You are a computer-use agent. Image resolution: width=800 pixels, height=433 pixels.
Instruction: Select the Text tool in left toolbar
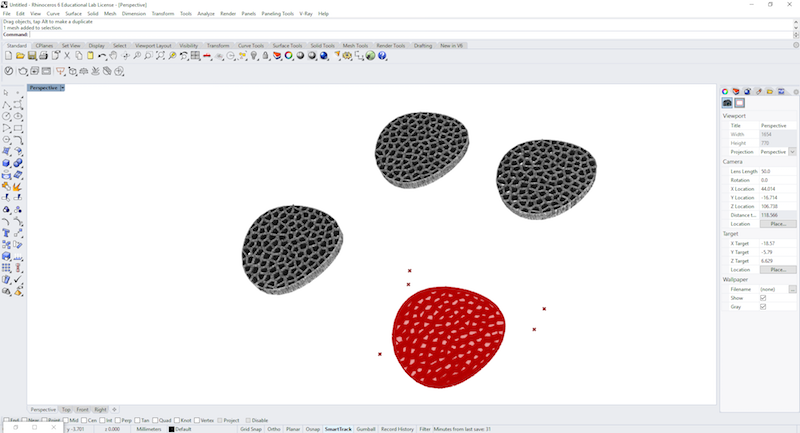[6, 233]
